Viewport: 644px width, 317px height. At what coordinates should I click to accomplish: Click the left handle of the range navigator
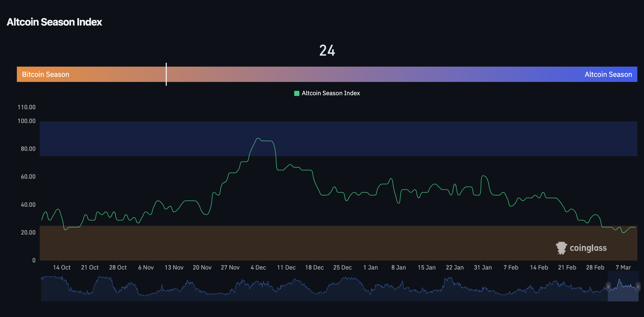(608, 287)
